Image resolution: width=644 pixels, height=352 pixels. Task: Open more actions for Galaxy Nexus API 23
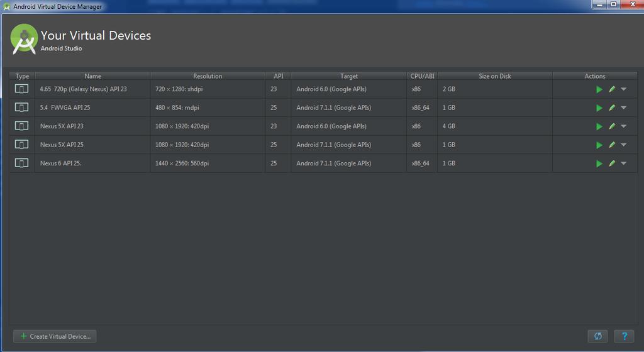coord(623,89)
